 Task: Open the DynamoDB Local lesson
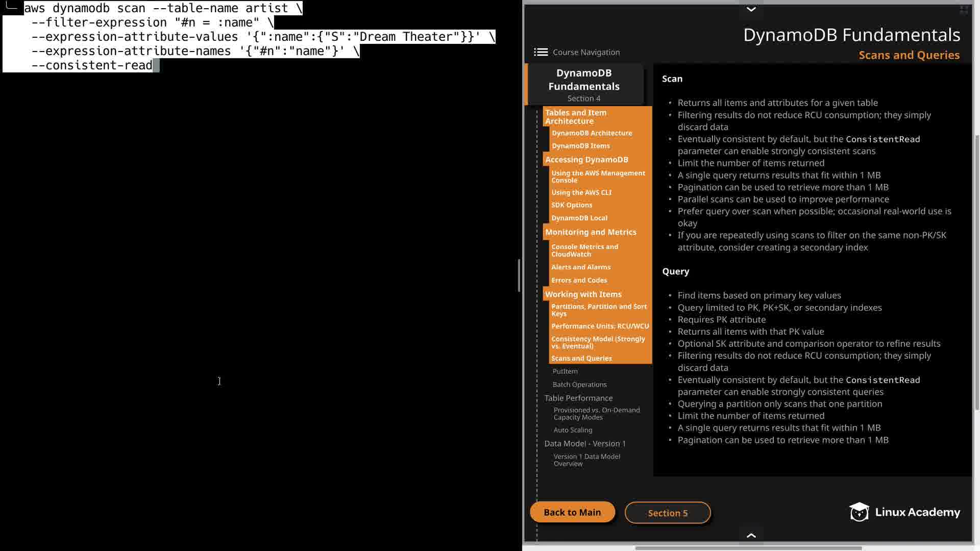(x=579, y=218)
